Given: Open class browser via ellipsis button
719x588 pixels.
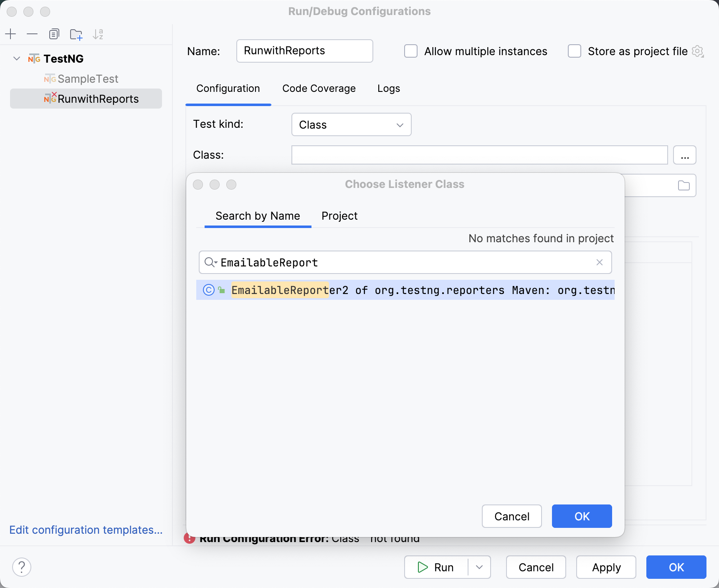Looking at the screenshot, I should click(685, 155).
